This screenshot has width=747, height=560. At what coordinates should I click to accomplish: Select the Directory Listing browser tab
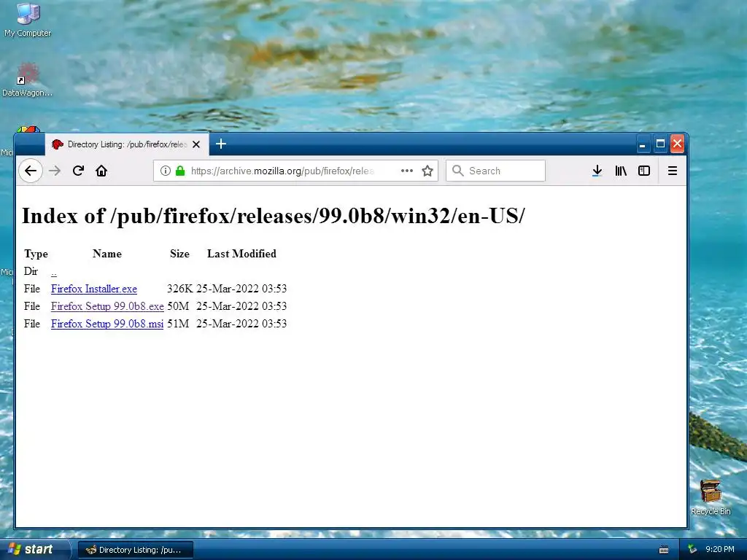(x=127, y=144)
